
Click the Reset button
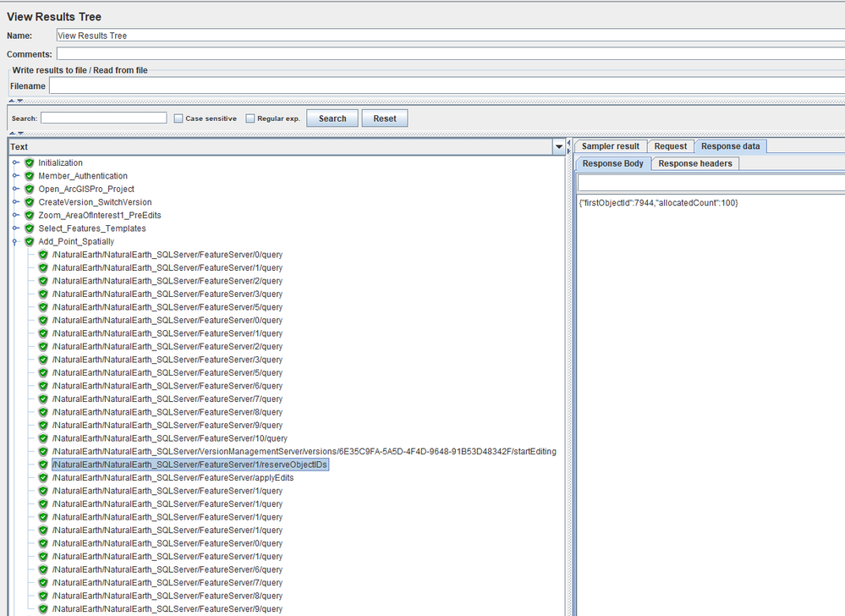385,118
